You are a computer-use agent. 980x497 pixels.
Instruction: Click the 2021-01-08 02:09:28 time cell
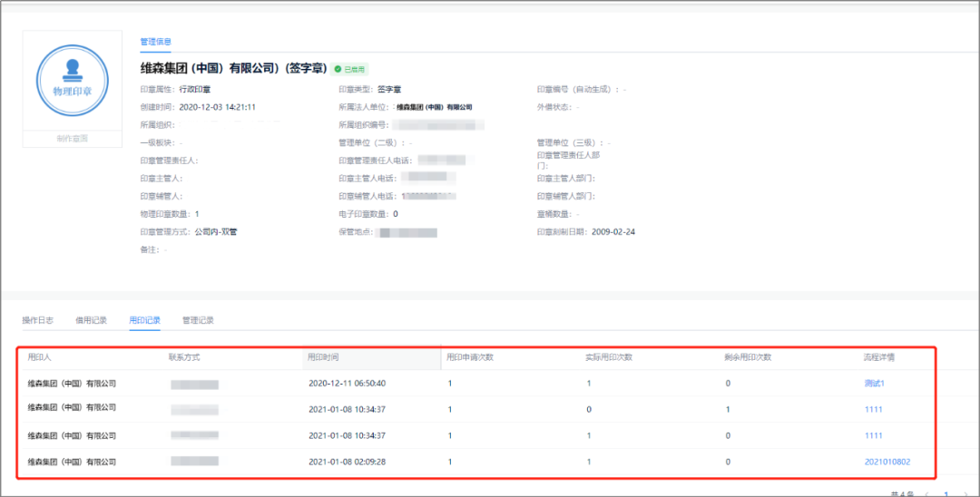point(347,462)
